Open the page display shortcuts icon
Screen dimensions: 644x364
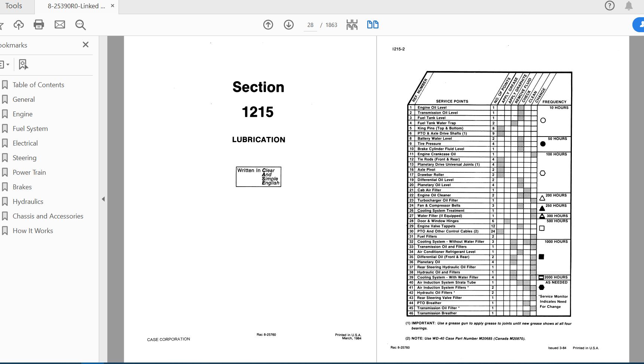(352, 24)
